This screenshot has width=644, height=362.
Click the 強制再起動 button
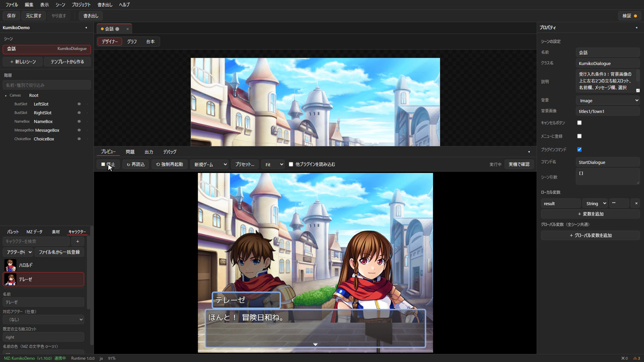coord(169,165)
